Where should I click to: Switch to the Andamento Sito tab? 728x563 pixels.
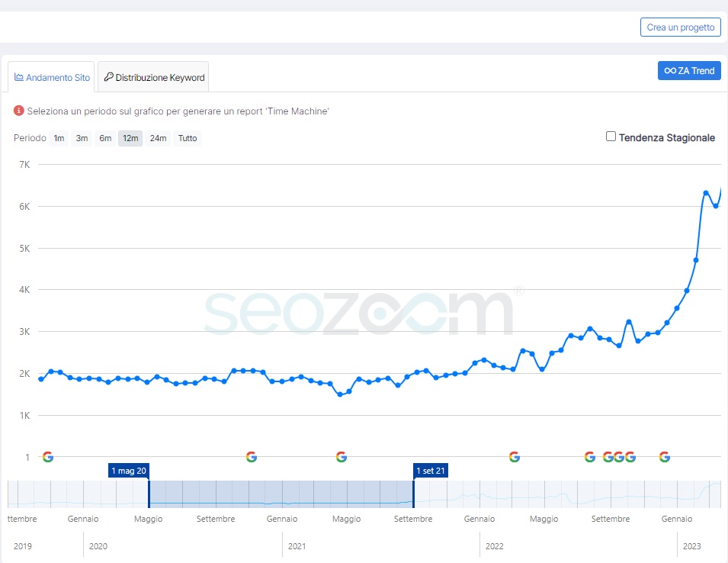click(52, 77)
